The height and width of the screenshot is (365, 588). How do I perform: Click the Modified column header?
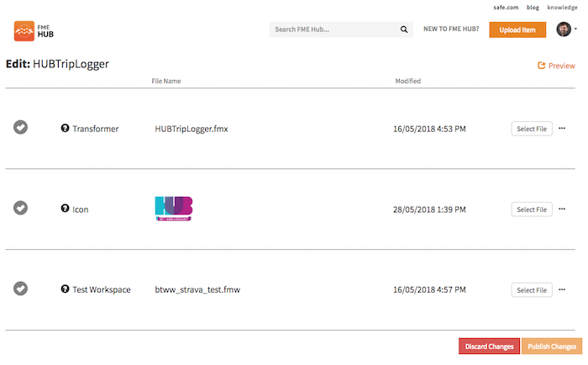click(x=408, y=81)
